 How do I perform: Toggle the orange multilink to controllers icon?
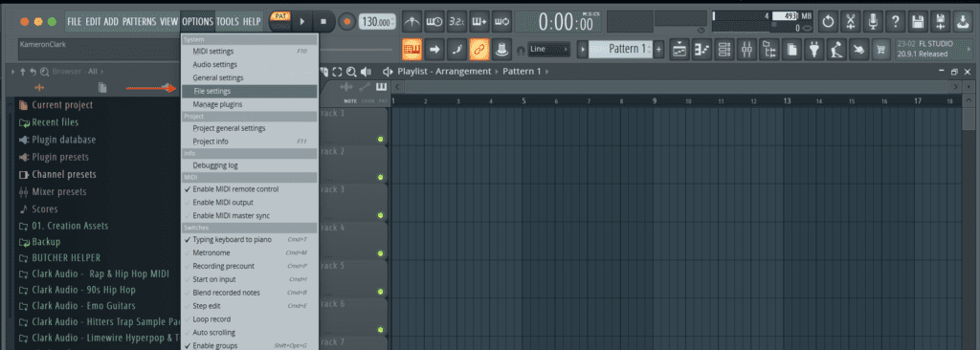click(479, 49)
